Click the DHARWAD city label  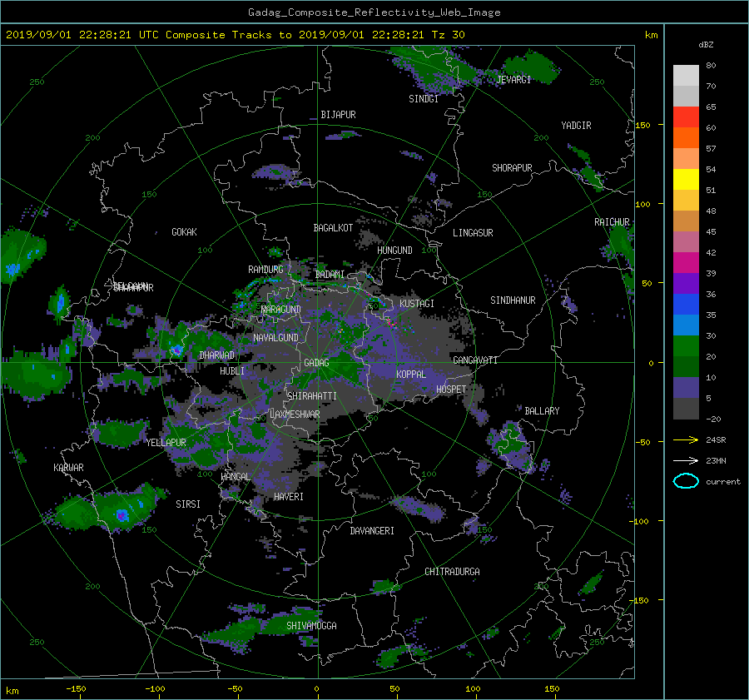point(216,355)
